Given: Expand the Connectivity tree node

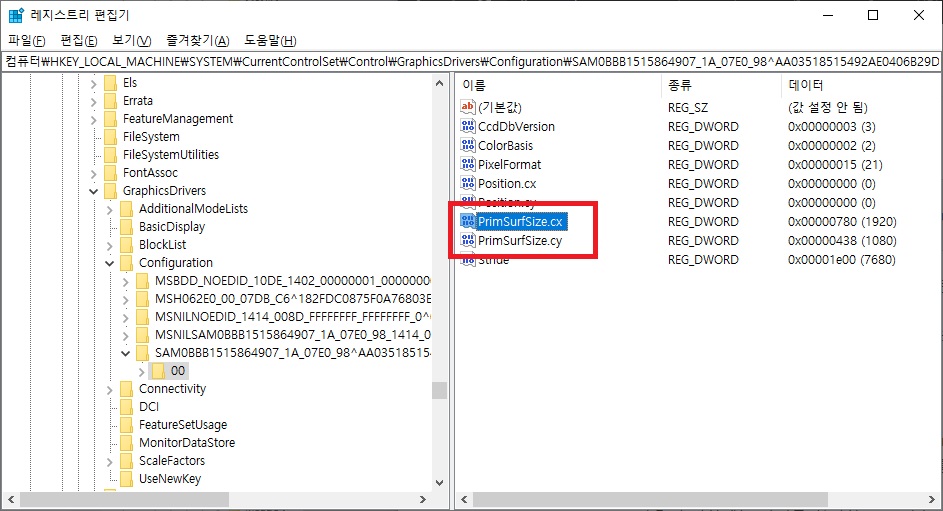Looking at the screenshot, I should pyautogui.click(x=109, y=390).
